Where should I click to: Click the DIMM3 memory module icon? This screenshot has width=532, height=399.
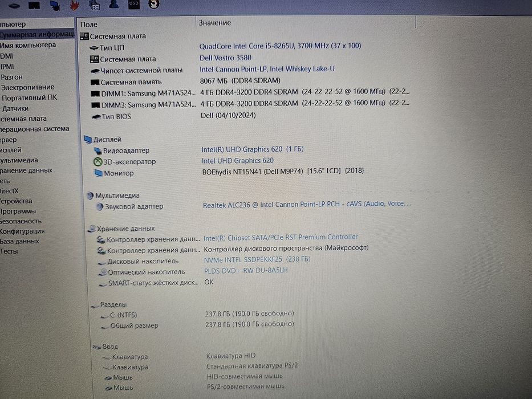(96, 105)
